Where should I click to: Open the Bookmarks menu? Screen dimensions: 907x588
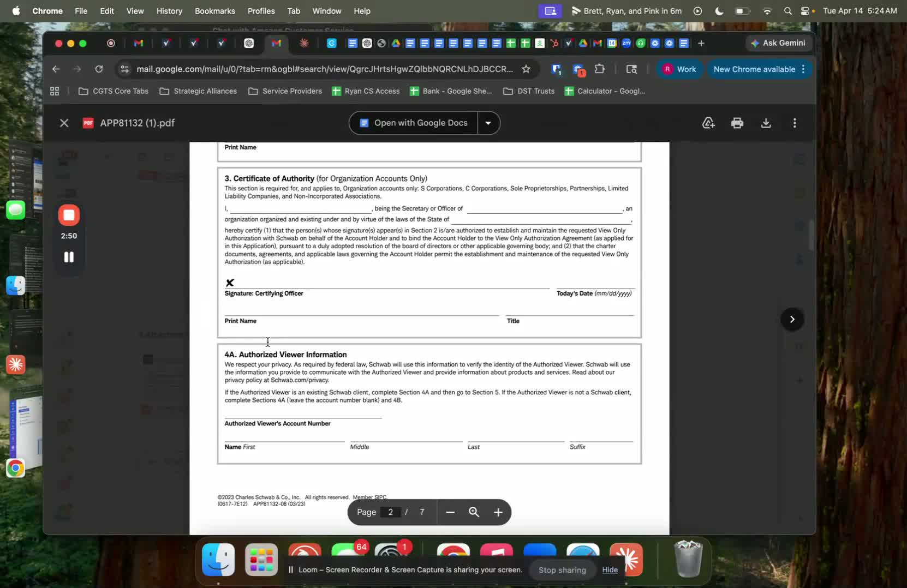(x=215, y=11)
